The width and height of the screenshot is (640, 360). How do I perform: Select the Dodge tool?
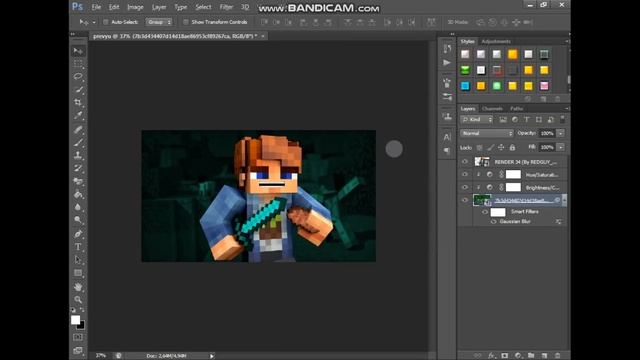[x=78, y=220]
